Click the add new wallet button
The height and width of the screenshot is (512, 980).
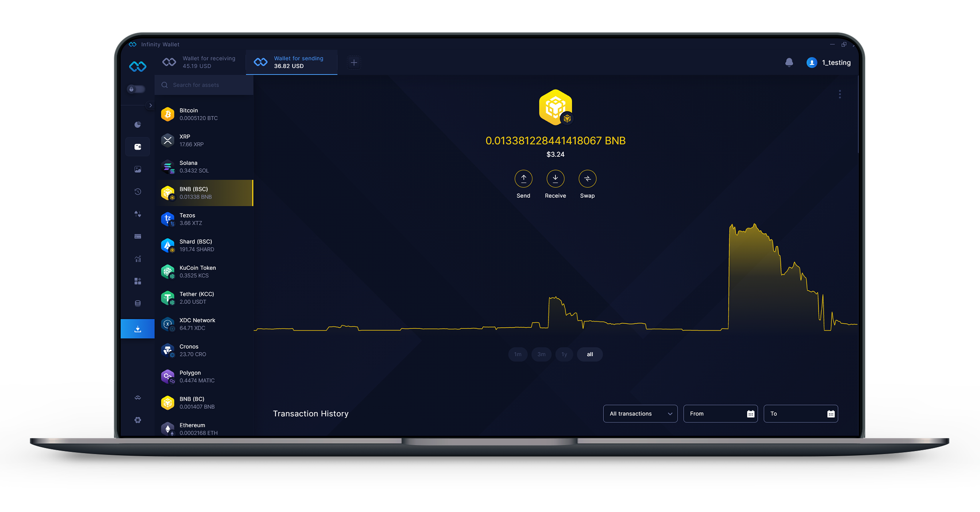355,62
